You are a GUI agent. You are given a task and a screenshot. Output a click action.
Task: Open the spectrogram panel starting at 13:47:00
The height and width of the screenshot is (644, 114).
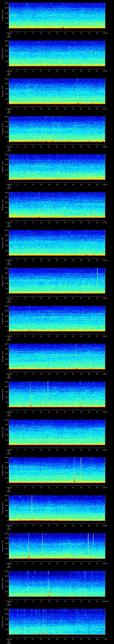click(57, 129)
